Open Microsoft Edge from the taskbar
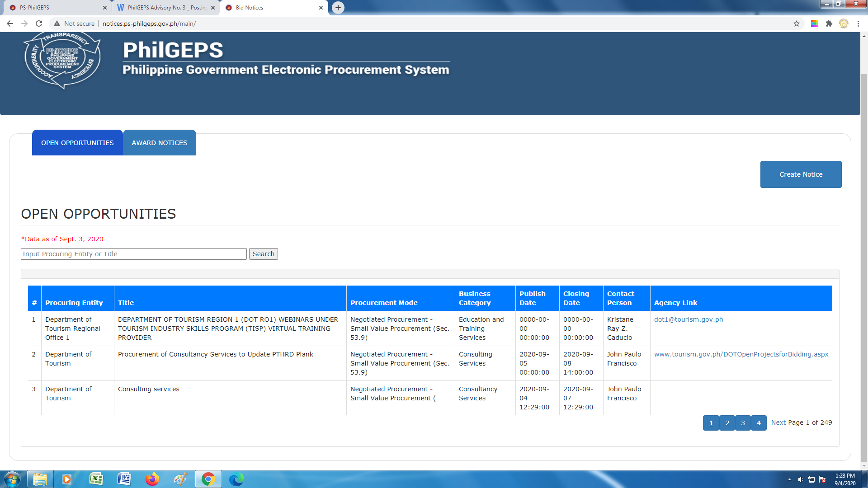The image size is (868, 488). [x=236, y=479]
